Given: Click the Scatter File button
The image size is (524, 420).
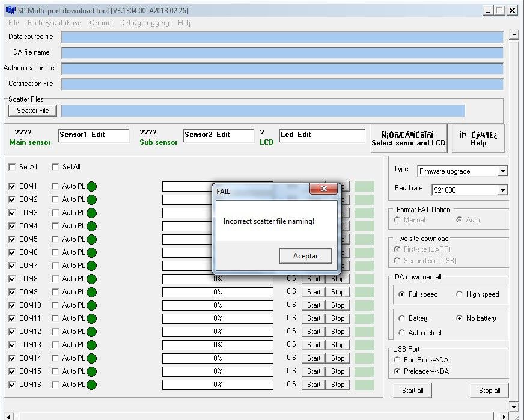Looking at the screenshot, I should pos(32,111).
